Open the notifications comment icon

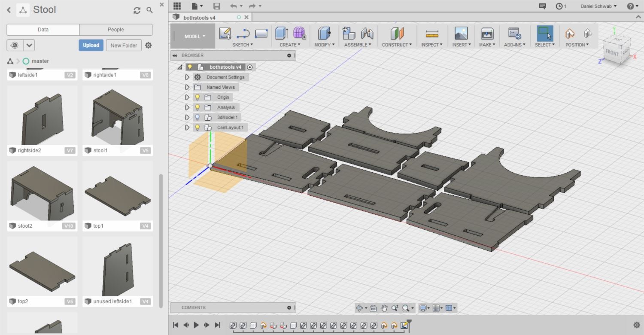click(543, 6)
